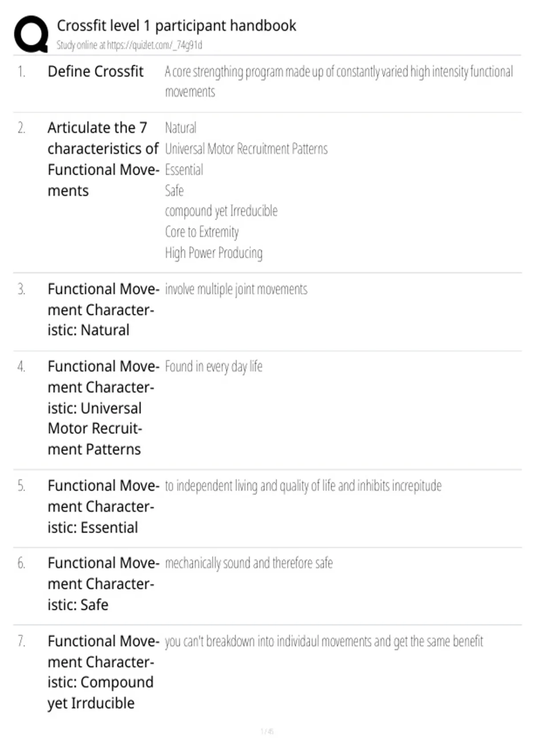The image size is (534, 756).
Task: Select term Functional Movement Characteristic: Safe
Action: (x=103, y=583)
